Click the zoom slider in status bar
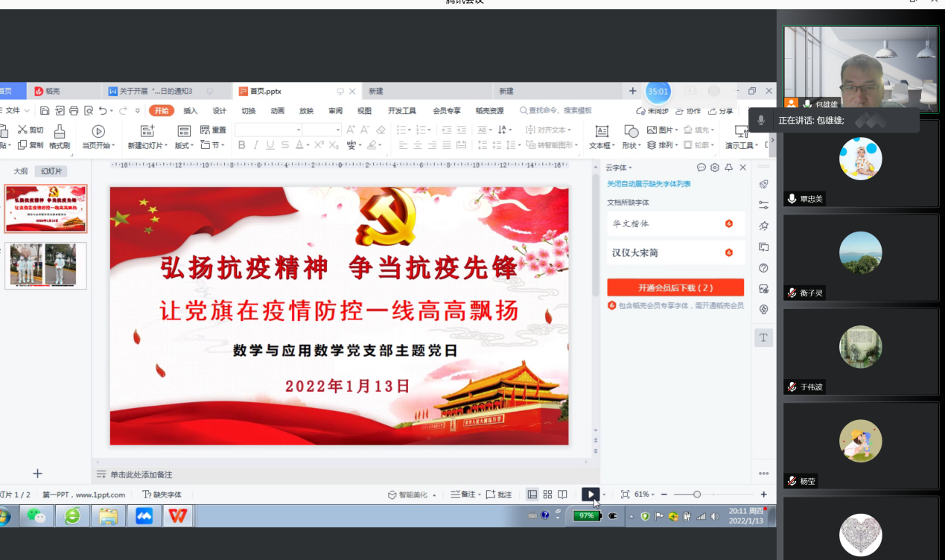The height and width of the screenshot is (560, 945). tap(697, 494)
